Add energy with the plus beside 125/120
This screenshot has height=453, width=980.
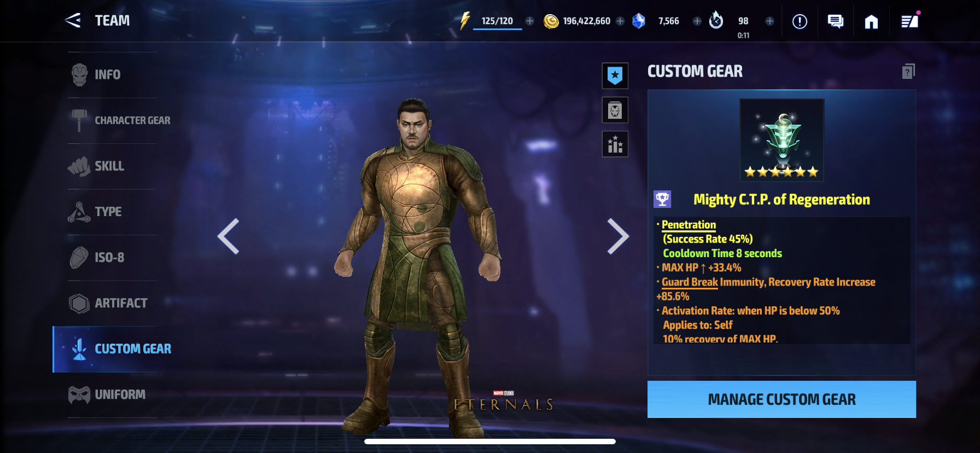[530, 21]
